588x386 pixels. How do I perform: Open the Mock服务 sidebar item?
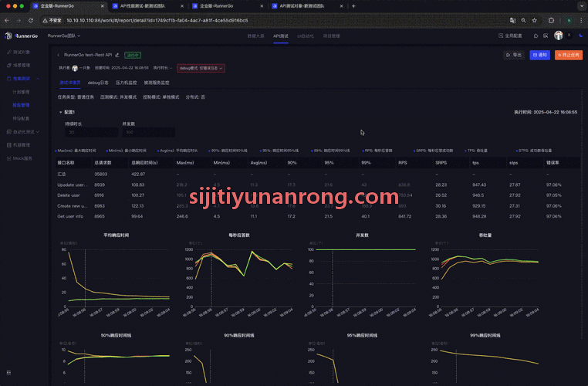coord(19,158)
